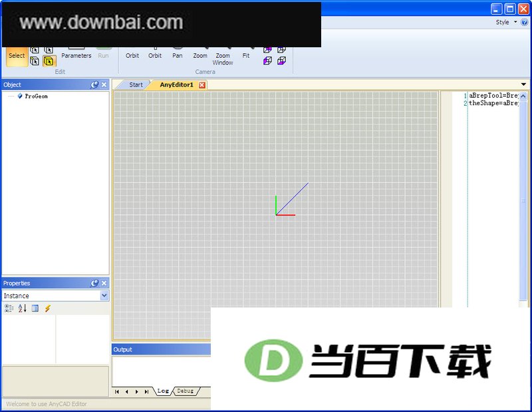The height and width of the screenshot is (412, 532).
Task: Open the Parameters command
Action: coord(76,56)
